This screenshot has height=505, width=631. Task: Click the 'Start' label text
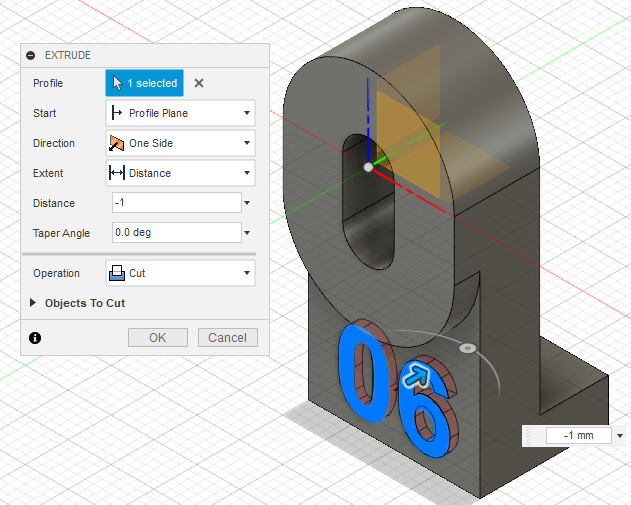[44, 113]
